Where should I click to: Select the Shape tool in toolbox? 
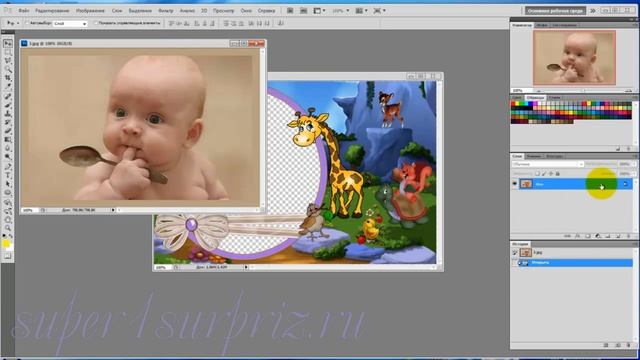(x=8, y=192)
